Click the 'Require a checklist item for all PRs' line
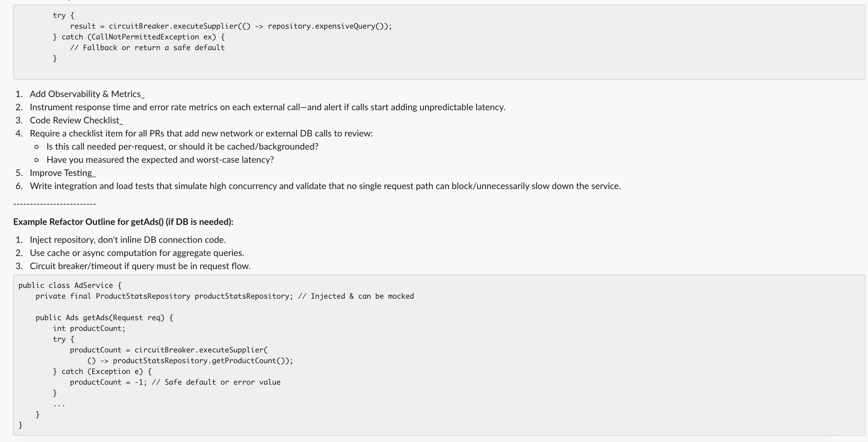This screenshot has height=442, width=868. coord(201,133)
